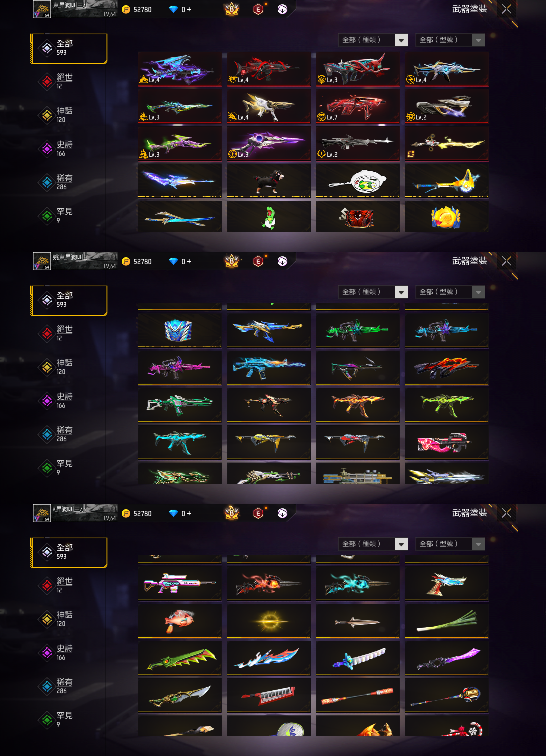Pick the glowing golden sunburst skin
Image resolution: width=546 pixels, height=756 pixels.
pyautogui.click(x=269, y=621)
